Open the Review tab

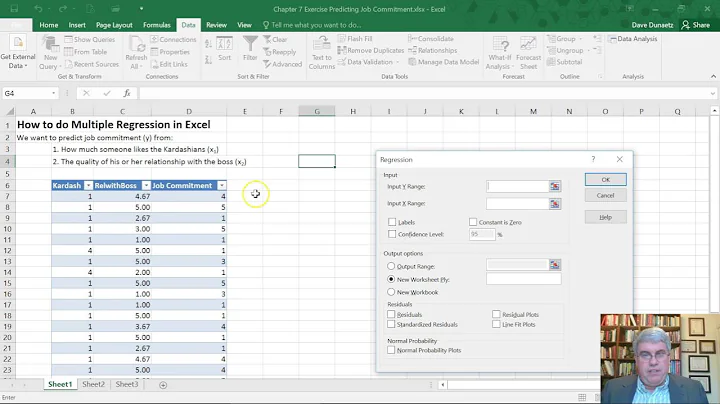tap(216, 25)
